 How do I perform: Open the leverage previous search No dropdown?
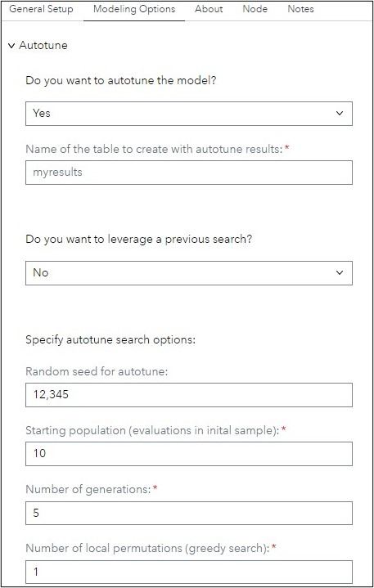pyautogui.click(x=189, y=273)
